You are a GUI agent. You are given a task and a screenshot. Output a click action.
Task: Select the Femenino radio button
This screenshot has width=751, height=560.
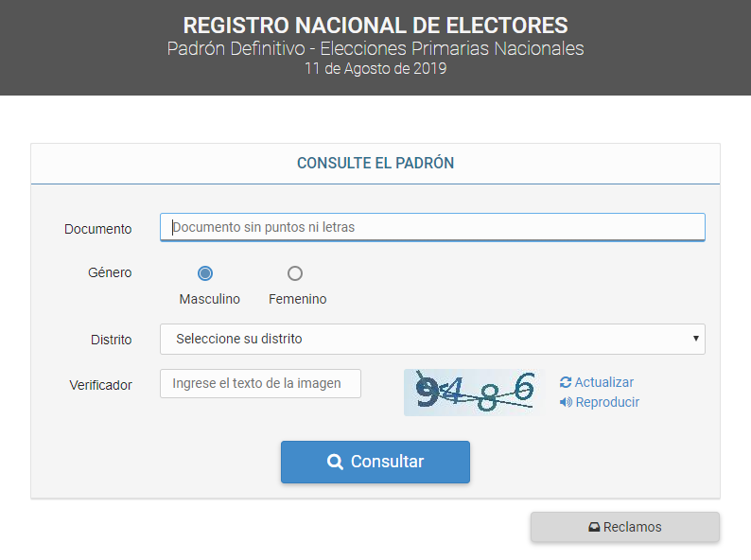coord(295,273)
